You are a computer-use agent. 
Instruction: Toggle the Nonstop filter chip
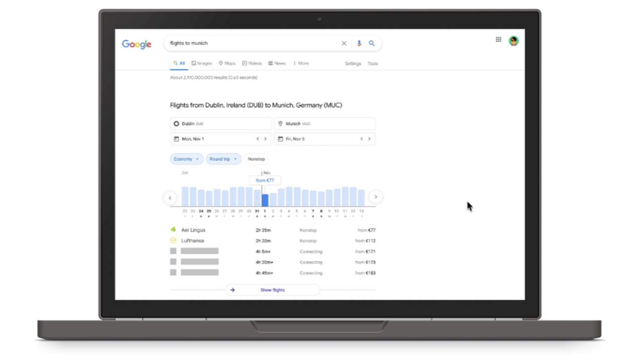(256, 159)
